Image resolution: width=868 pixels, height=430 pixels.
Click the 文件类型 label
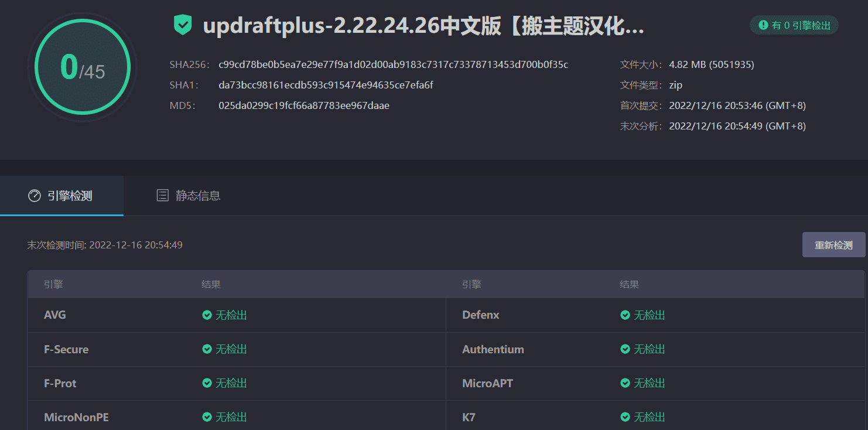tap(642, 85)
